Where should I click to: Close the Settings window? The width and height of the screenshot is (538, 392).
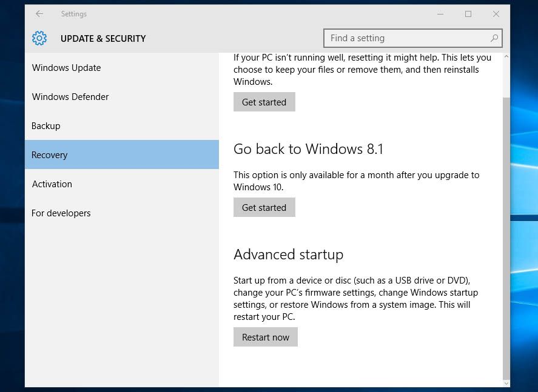coord(496,14)
